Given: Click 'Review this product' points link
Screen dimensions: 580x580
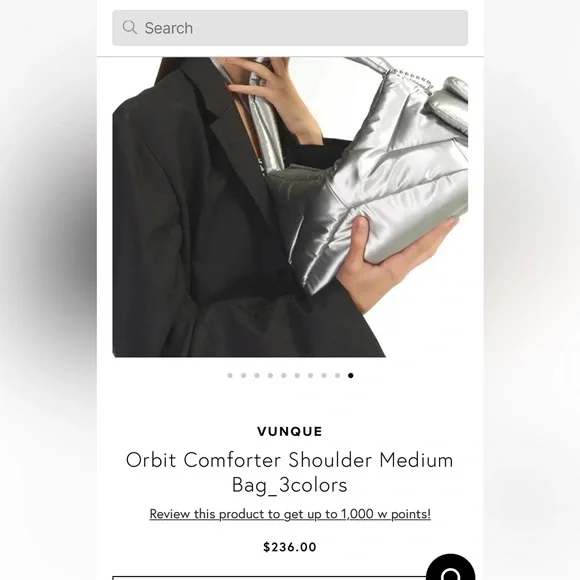Looking at the screenshot, I should (290, 514).
